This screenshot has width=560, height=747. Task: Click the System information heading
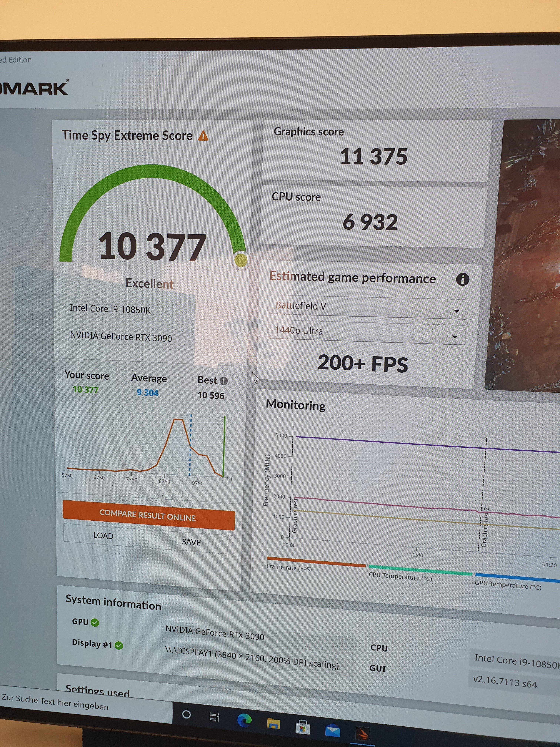point(113,603)
